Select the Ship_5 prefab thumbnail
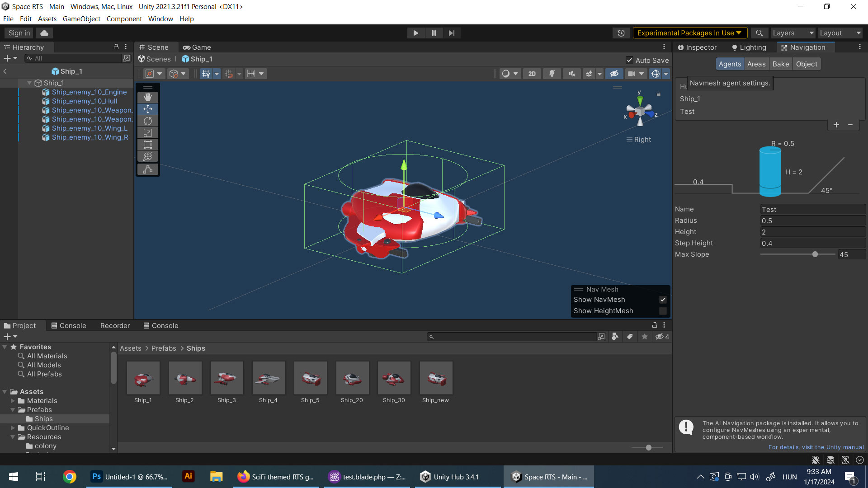The height and width of the screenshot is (488, 868). tap(310, 378)
